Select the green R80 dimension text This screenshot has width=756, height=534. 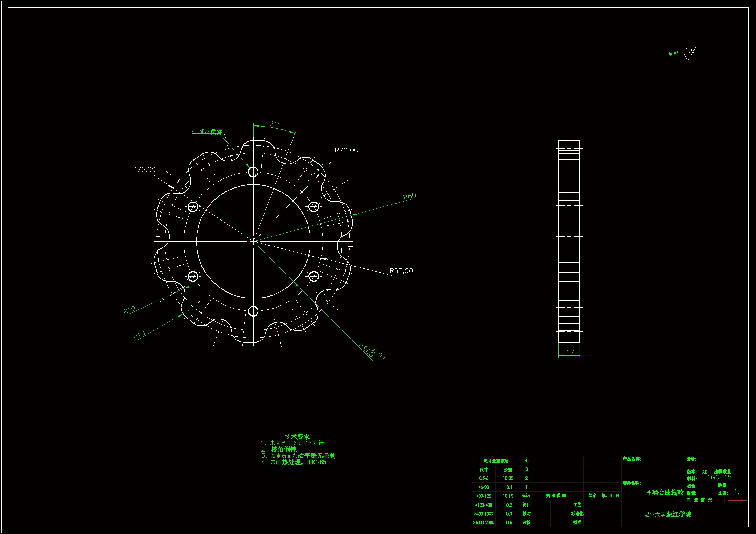tap(409, 196)
